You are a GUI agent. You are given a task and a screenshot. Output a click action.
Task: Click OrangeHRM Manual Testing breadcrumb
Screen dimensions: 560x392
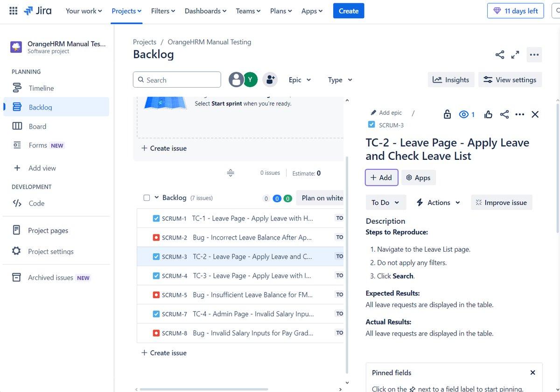click(x=210, y=42)
